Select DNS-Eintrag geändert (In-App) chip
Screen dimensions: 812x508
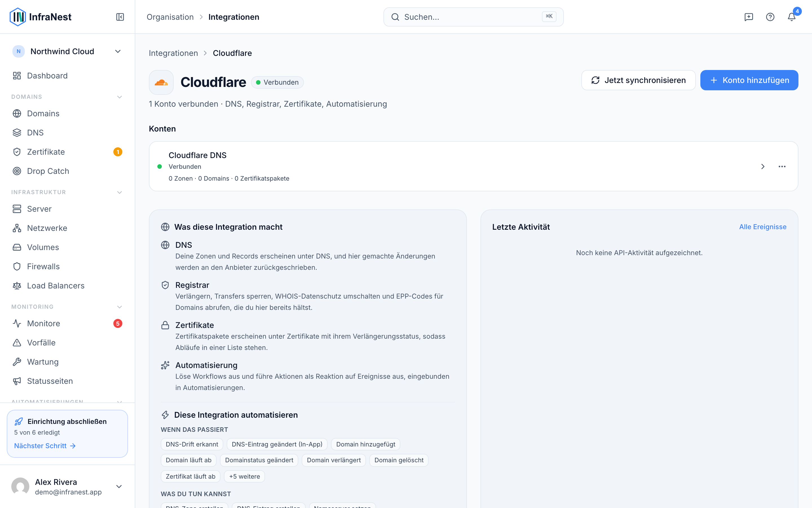tap(277, 444)
